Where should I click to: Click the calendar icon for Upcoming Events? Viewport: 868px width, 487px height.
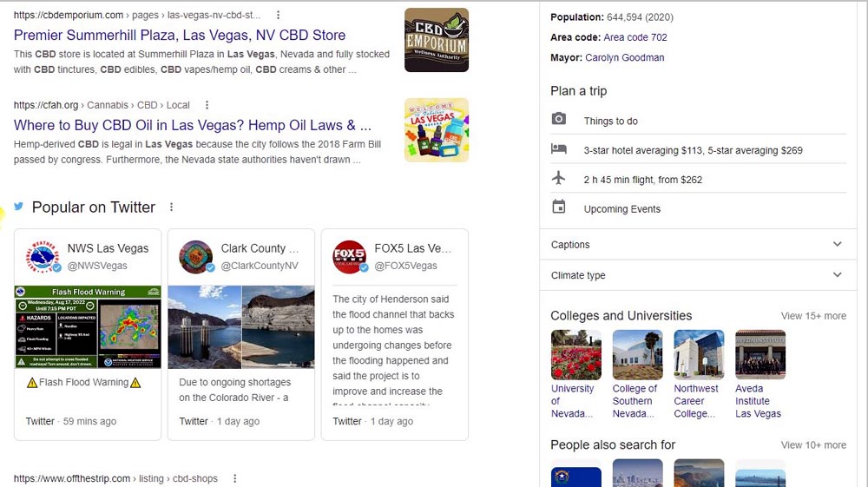coord(559,207)
